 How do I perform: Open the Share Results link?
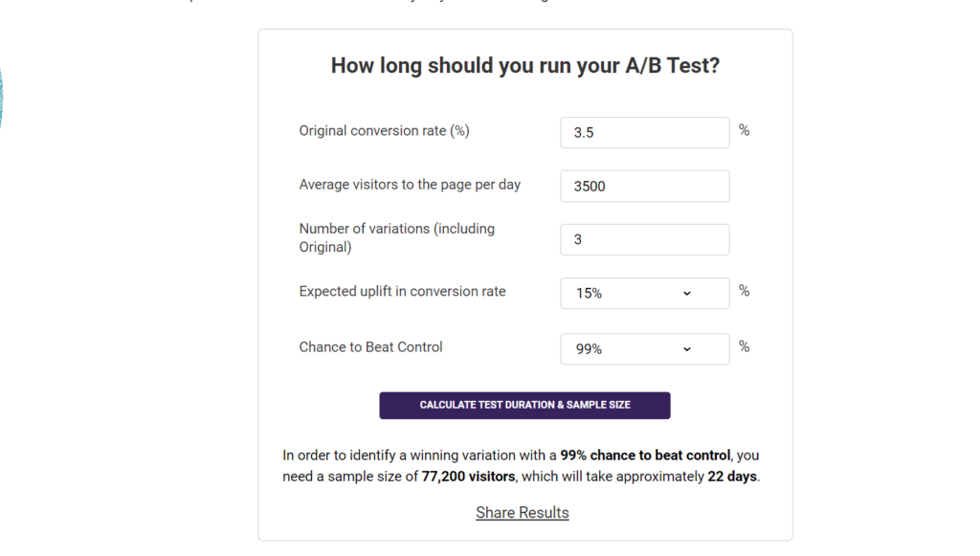pyautogui.click(x=522, y=512)
